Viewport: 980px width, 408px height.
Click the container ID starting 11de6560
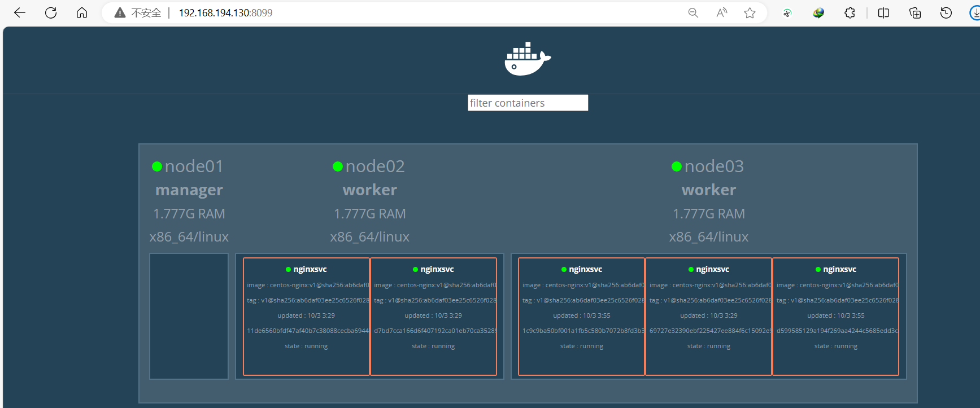(x=308, y=331)
